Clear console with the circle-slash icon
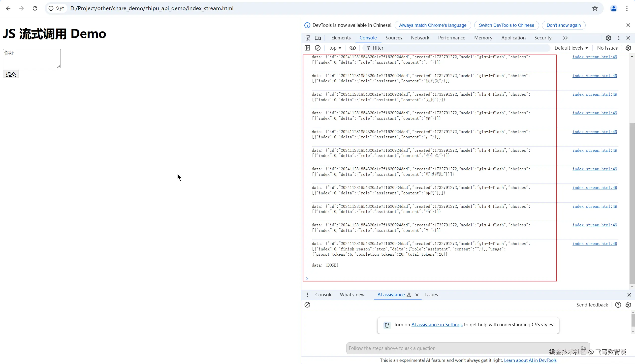Screen dimensions: 635x364 pyautogui.click(x=318, y=48)
